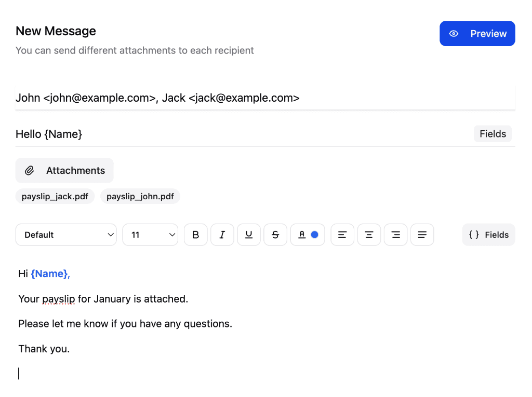Center the text alignment

(369, 235)
